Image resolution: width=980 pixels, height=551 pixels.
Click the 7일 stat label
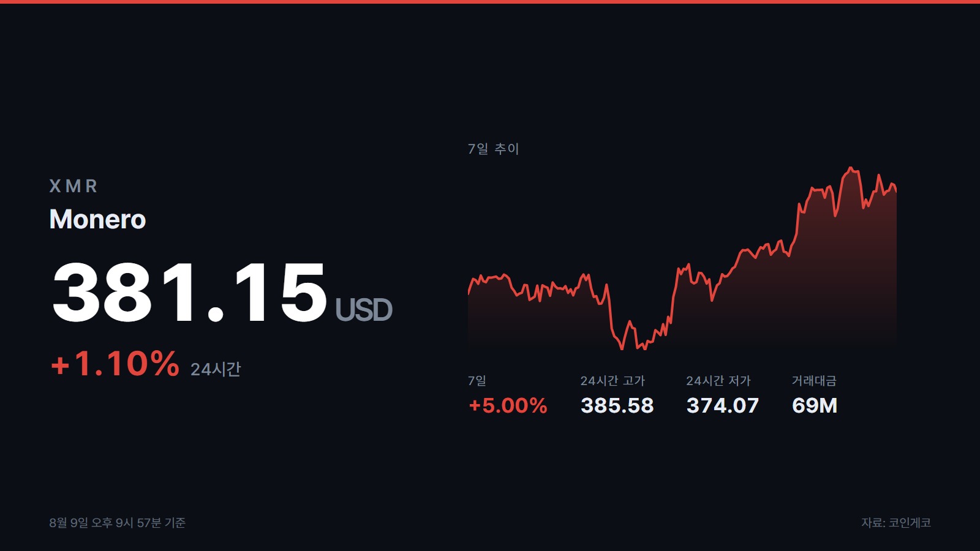click(477, 381)
